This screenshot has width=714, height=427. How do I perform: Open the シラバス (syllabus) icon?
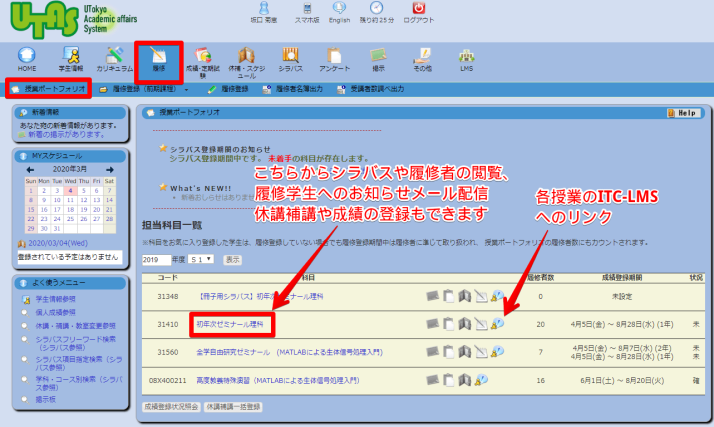tap(289, 58)
